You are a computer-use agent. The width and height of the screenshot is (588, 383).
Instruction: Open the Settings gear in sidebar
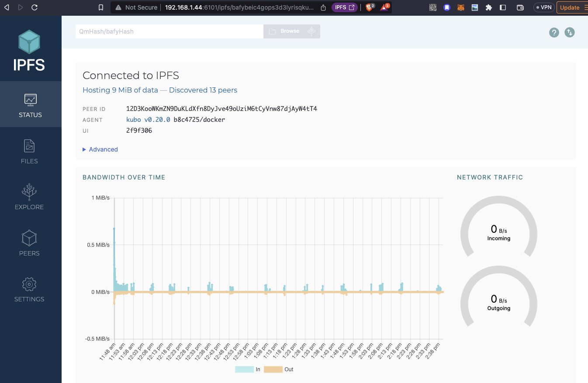(x=29, y=289)
